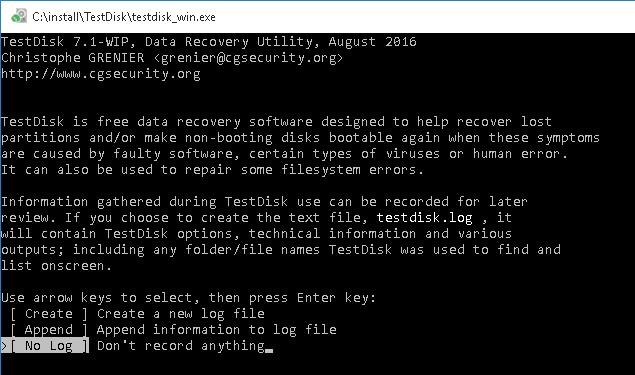Viewport: 635px width, 375px height.
Task: Select the Create log option
Action: (49, 314)
